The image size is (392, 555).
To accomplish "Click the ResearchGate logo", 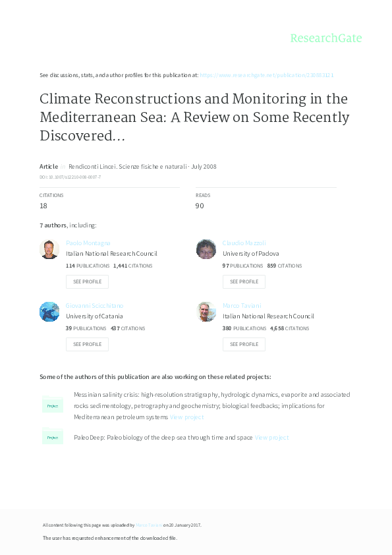I will tap(327, 38).
